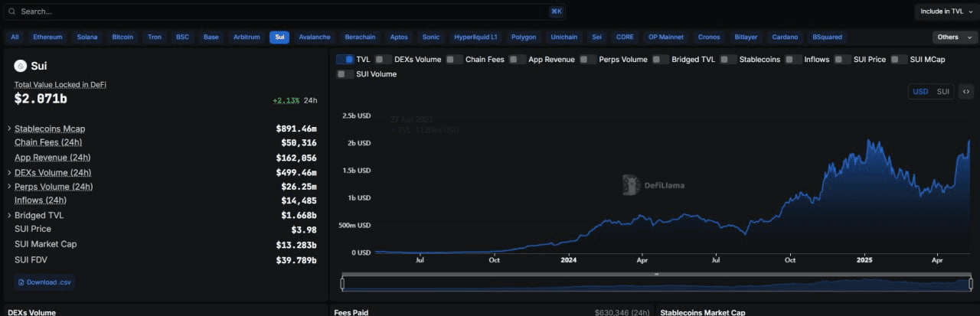Click the $13.283b SUI Market Cap value
980x316 pixels.
pos(296,246)
